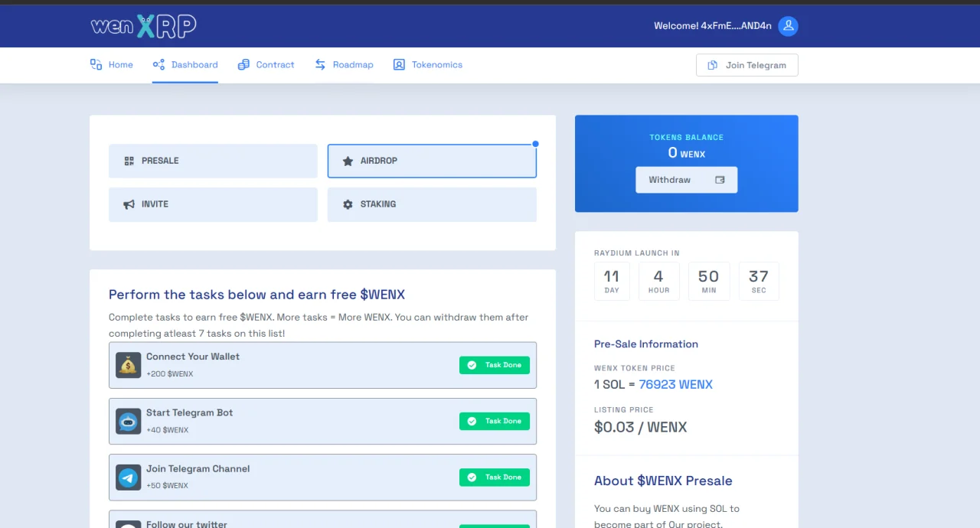This screenshot has height=528, width=980.
Task: Click the money bag Connect Wallet icon
Action: point(129,365)
